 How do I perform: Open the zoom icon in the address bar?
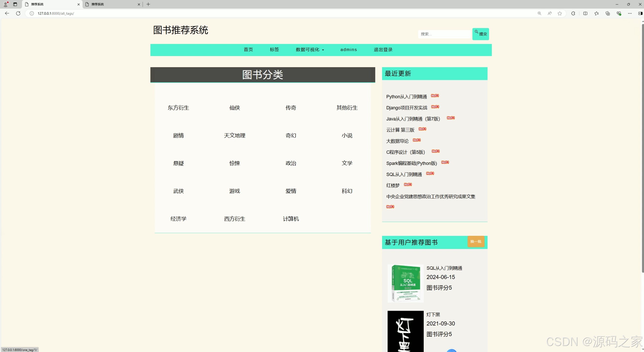click(x=539, y=13)
